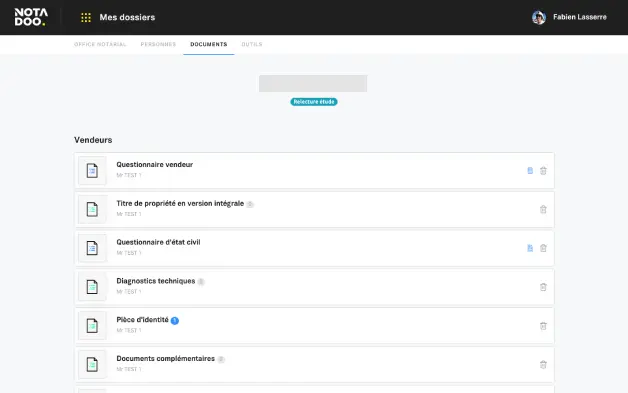Delete Questionnaire vendeur with trash icon
This screenshot has width=628, height=393.
click(543, 171)
